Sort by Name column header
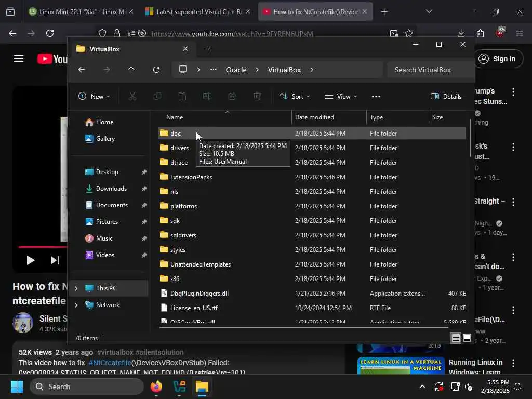Viewport: 532px width, 399px height. coord(225,117)
